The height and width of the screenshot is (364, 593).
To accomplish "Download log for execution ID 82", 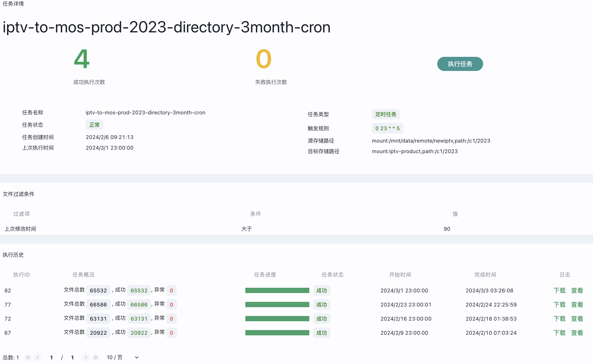I will point(559,290).
